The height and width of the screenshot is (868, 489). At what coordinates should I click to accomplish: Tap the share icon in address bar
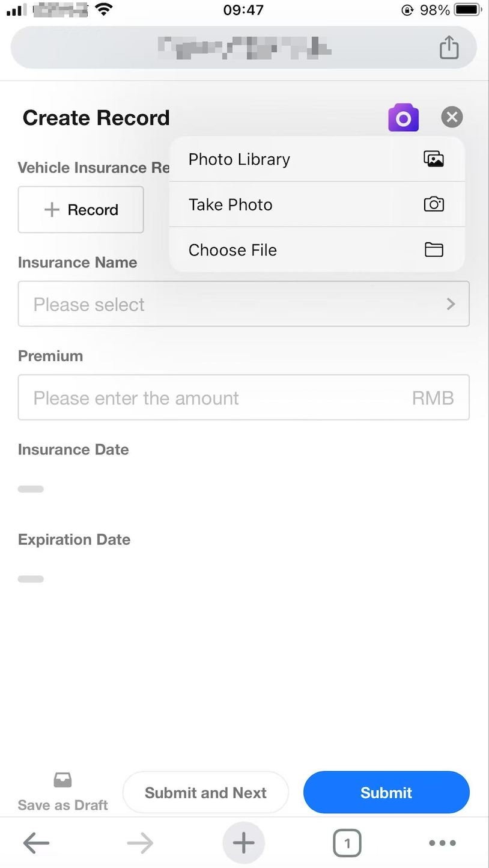pos(449,47)
